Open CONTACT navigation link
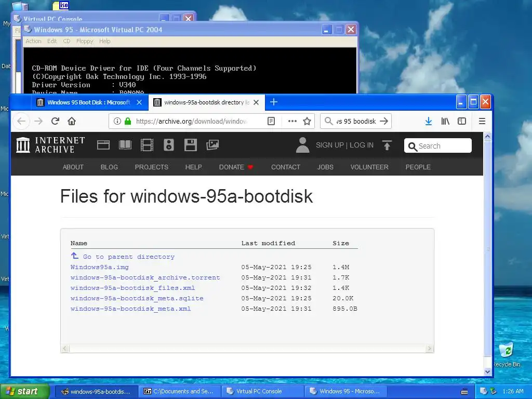Image resolution: width=532 pixels, height=399 pixels. pyautogui.click(x=286, y=167)
